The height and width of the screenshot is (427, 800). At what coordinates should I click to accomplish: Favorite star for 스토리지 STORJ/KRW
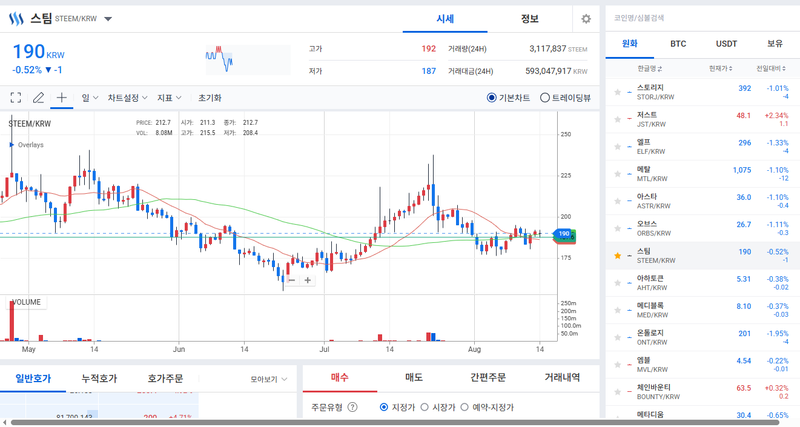(x=617, y=92)
